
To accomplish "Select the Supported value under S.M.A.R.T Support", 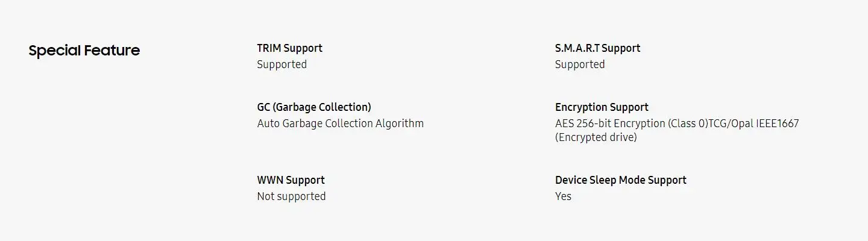I will pyautogui.click(x=579, y=64).
